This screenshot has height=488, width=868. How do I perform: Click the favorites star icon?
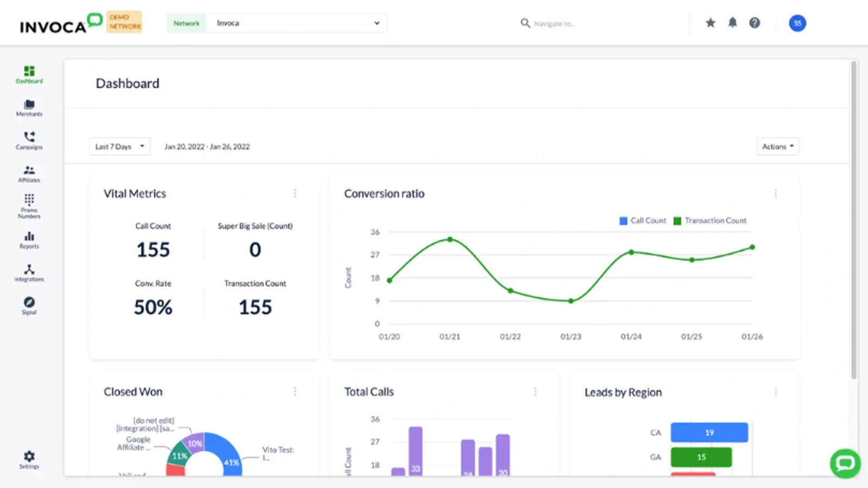[710, 23]
